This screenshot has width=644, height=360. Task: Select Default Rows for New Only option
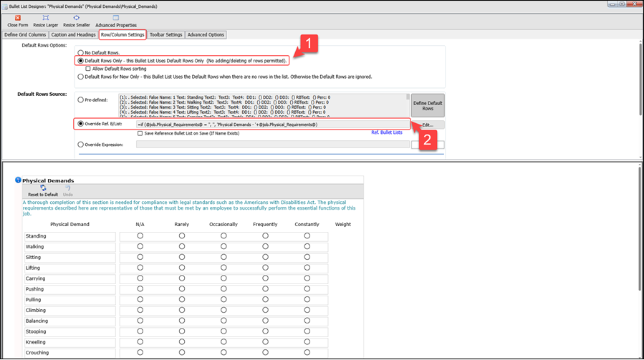[80, 77]
